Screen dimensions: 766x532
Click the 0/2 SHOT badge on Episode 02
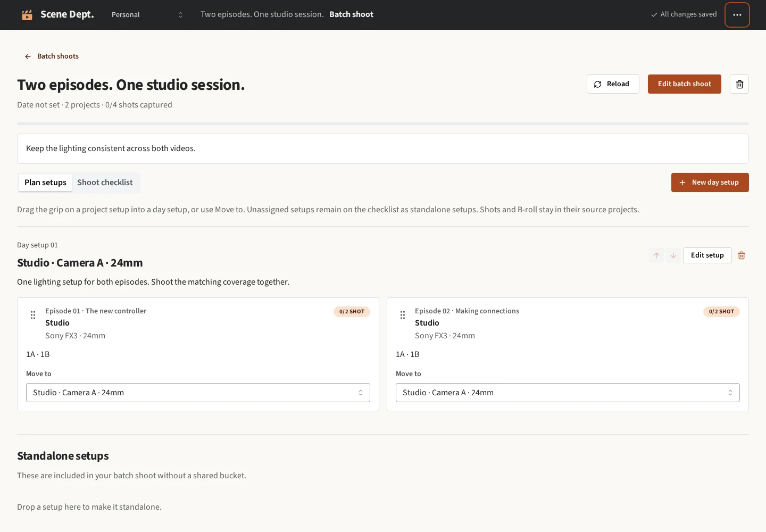point(721,312)
